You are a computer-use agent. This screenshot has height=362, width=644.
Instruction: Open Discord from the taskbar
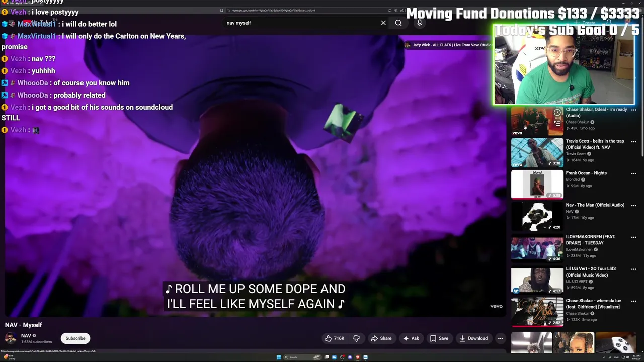tap(350, 357)
